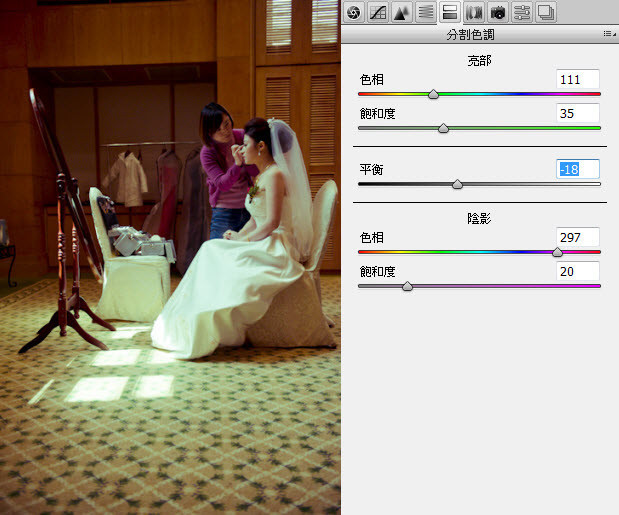Open the HSL / Grayscale panel tab

coord(426,12)
